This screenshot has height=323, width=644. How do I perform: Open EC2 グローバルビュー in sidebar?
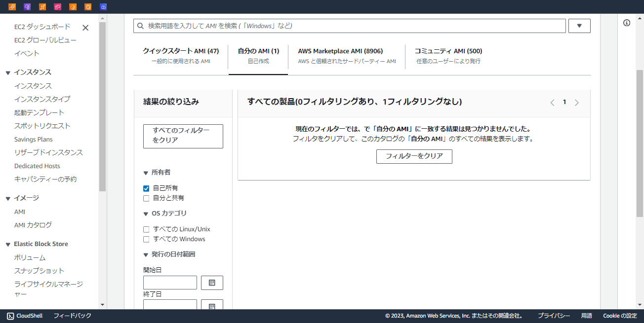45,40
